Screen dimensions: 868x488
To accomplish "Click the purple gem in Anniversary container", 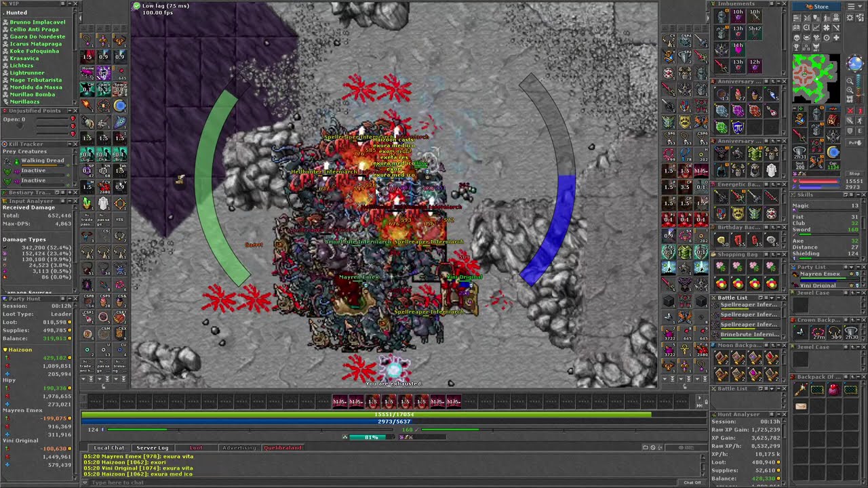I will (738, 110).
